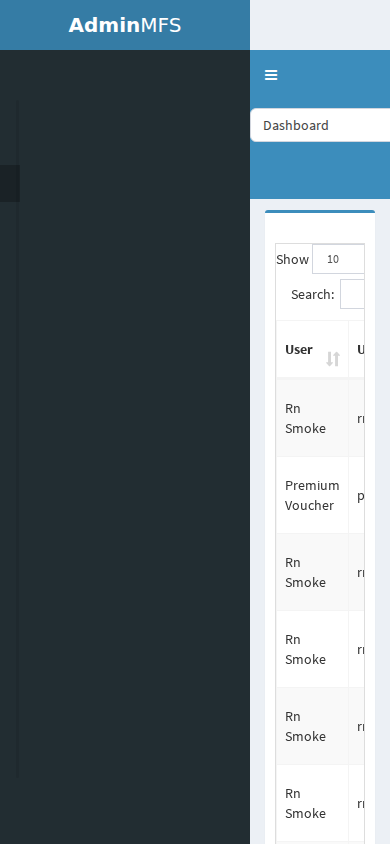
Task: Open the AdminMFS logo home link
Action: pyautogui.click(x=125, y=25)
